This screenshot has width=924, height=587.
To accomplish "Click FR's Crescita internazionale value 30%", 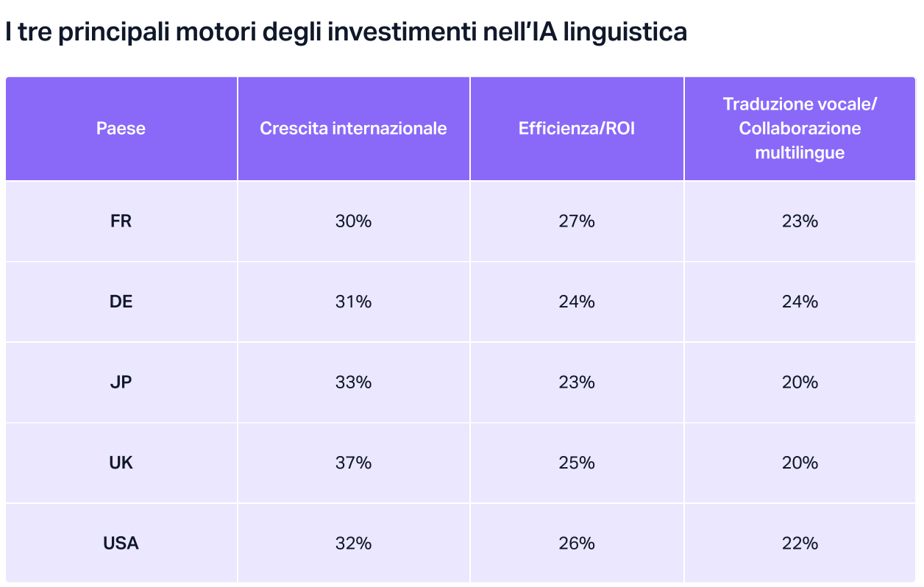I will [x=353, y=221].
